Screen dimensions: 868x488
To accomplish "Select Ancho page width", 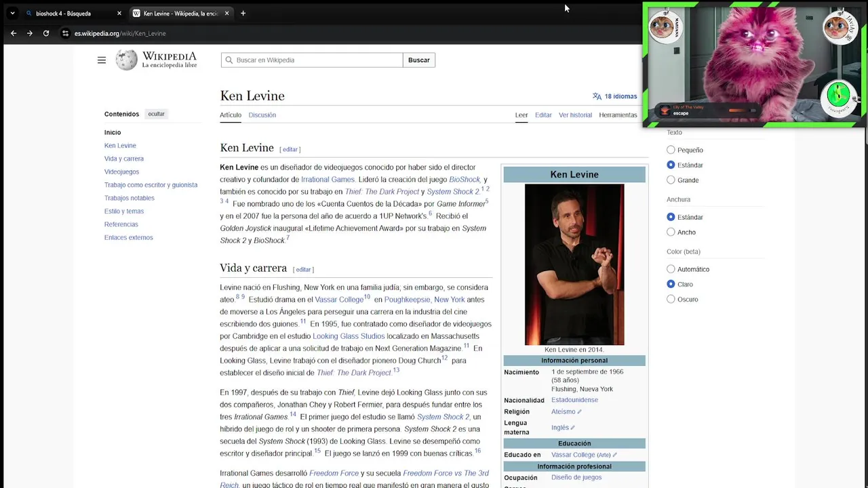I will [x=671, y=232].
